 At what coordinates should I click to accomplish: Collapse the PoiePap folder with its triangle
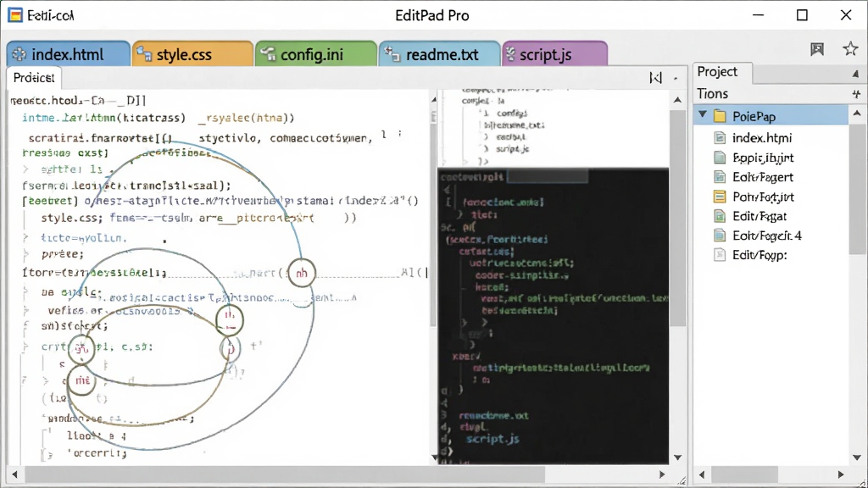(x=703, y=115)
